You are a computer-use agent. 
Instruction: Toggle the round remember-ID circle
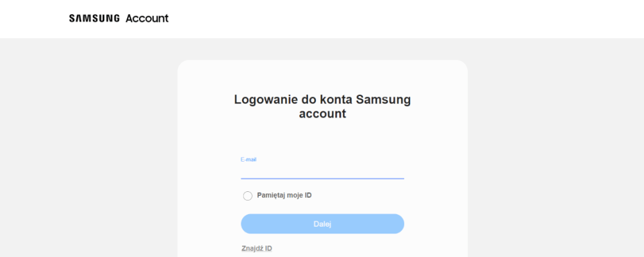tap(247, 196)
